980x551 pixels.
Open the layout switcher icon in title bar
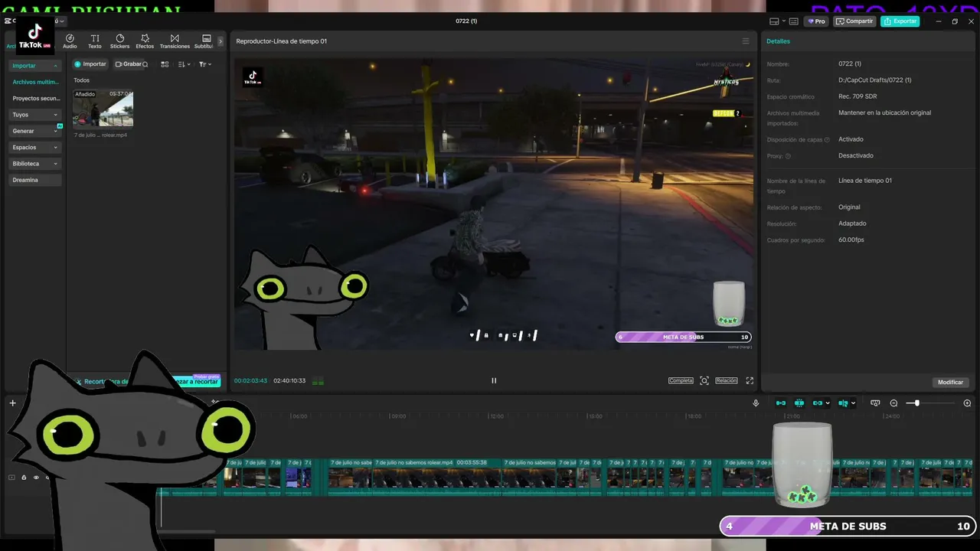(x=775, y=21)
